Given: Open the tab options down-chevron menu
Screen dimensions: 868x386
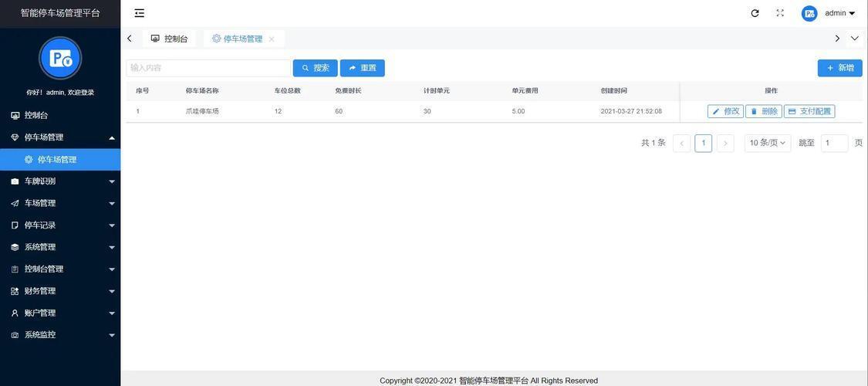Looking at the screenshot, I should pyautogui.click(x=855, y=38).
